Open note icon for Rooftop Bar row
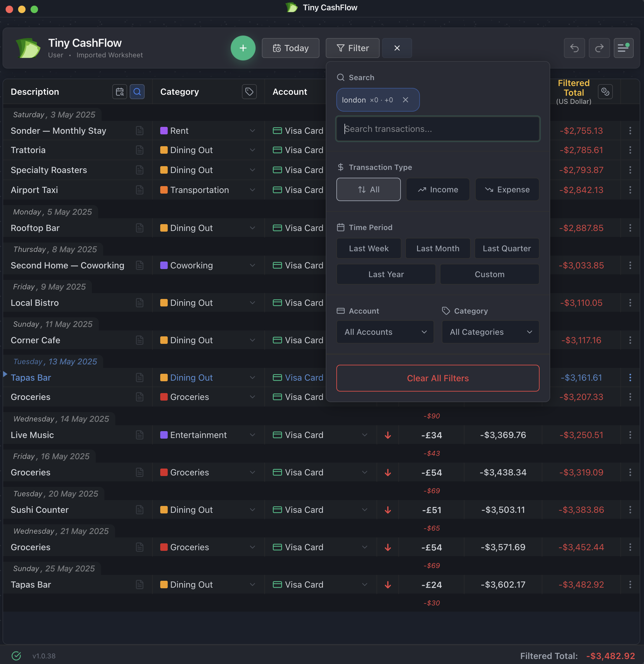This screenshot has height=664, width=644. point(140,228)
